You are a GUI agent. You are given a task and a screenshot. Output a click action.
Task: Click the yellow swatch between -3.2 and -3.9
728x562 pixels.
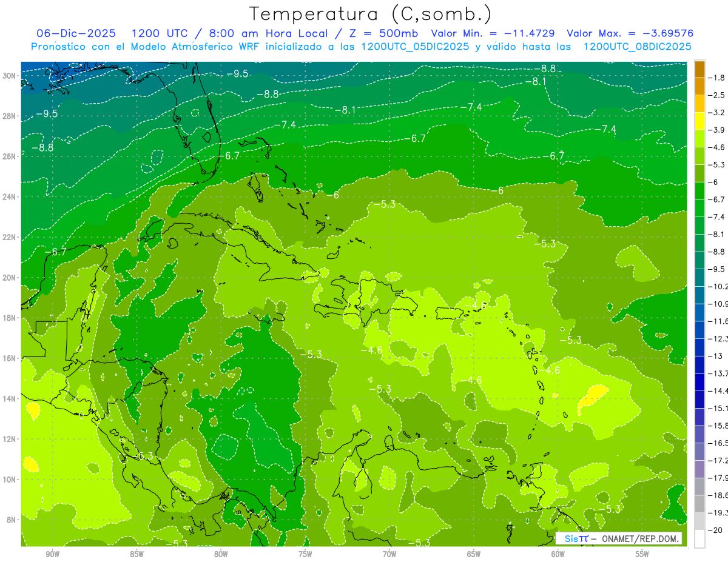tap(699, 121)
